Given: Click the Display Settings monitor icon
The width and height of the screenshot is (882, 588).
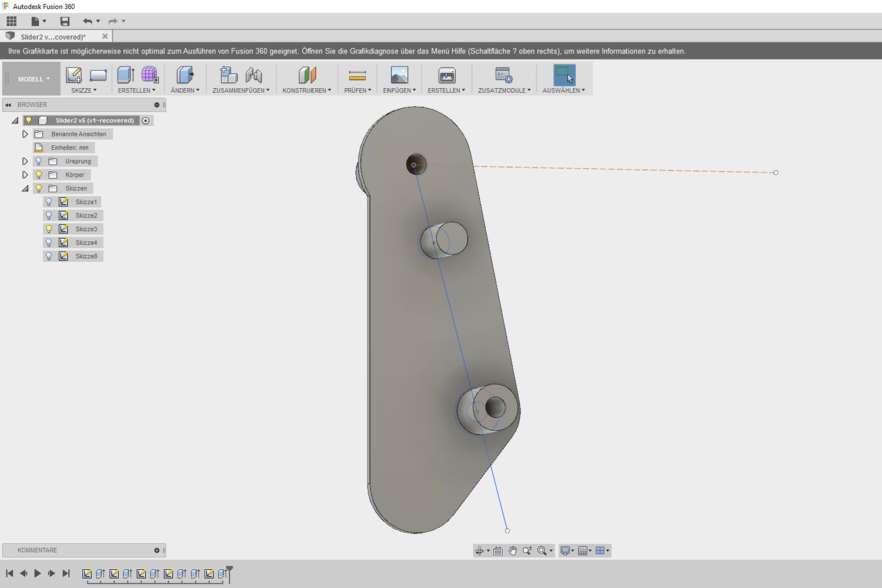Looking at the screenshot, I should pyautogui.click(x=565, y=551).
